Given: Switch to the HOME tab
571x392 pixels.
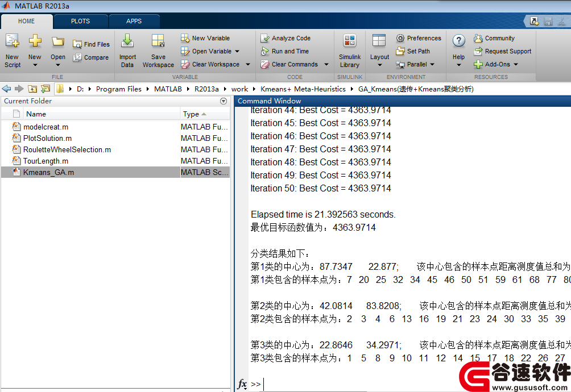Looking at the screenshot, I should [x=27, y=21].
